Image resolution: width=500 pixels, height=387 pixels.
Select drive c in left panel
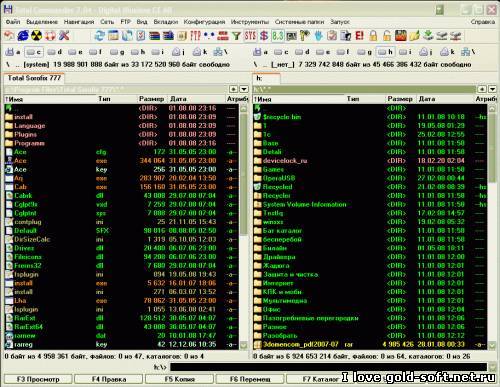34,52
